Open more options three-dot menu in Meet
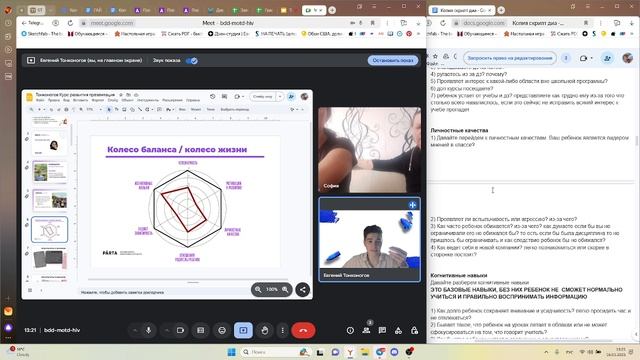The height and width of the screenshot is (360, 640). (282, 330)
